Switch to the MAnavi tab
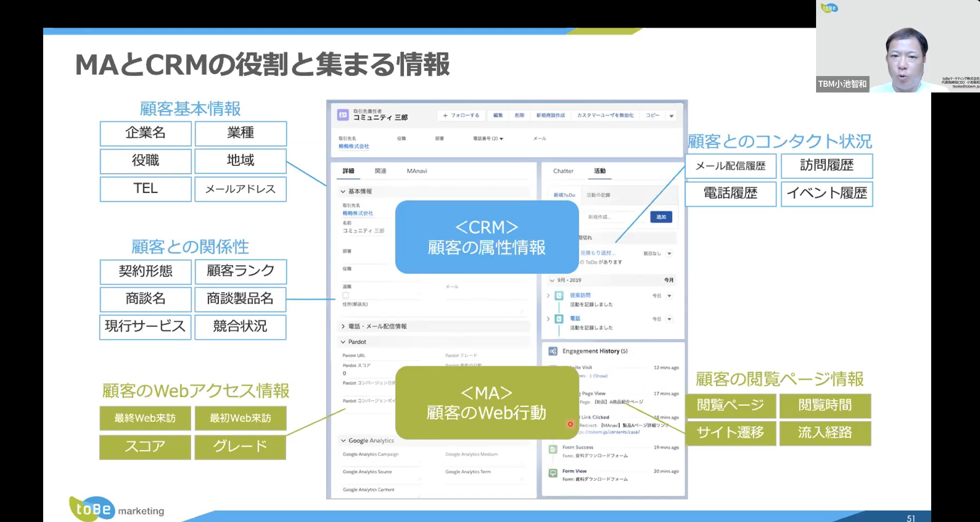Image resolution: width=980 pixels, height=522 pixels. pos(417,171)
